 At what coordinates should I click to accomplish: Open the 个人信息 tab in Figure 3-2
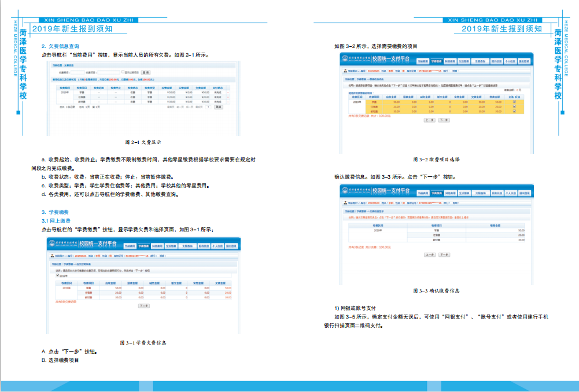(x=510, y=61)
